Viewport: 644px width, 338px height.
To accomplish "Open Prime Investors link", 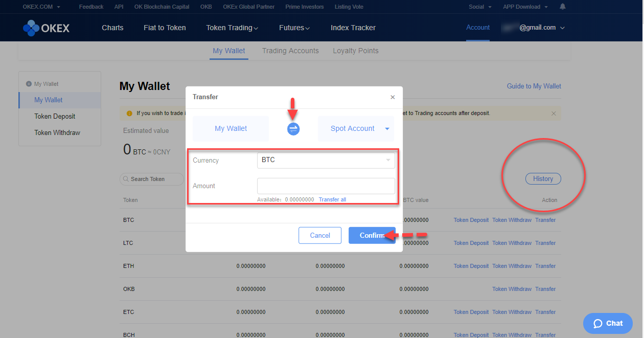I will [305, 7].
